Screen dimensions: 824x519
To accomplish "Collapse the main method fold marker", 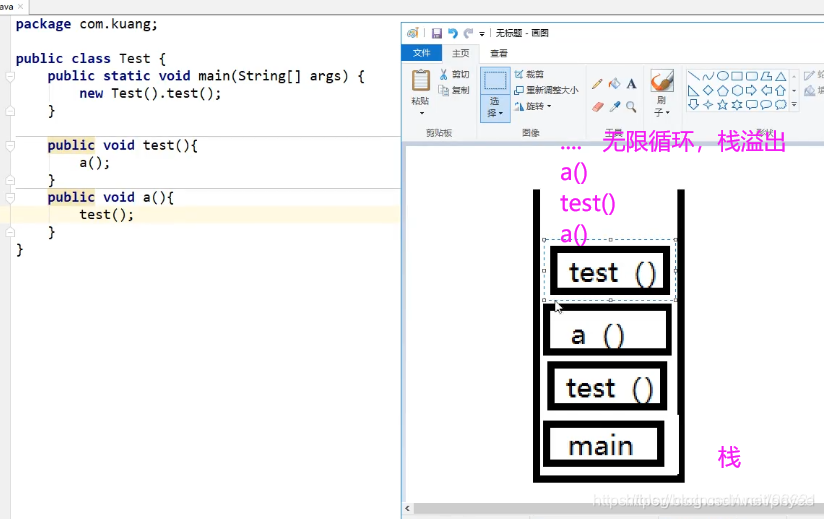I will tap(10, 77).
